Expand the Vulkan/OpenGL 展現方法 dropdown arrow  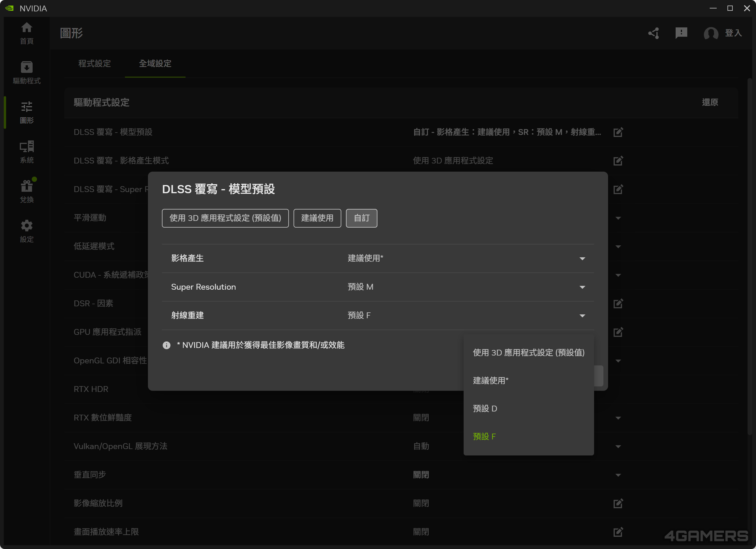[618, 447]
